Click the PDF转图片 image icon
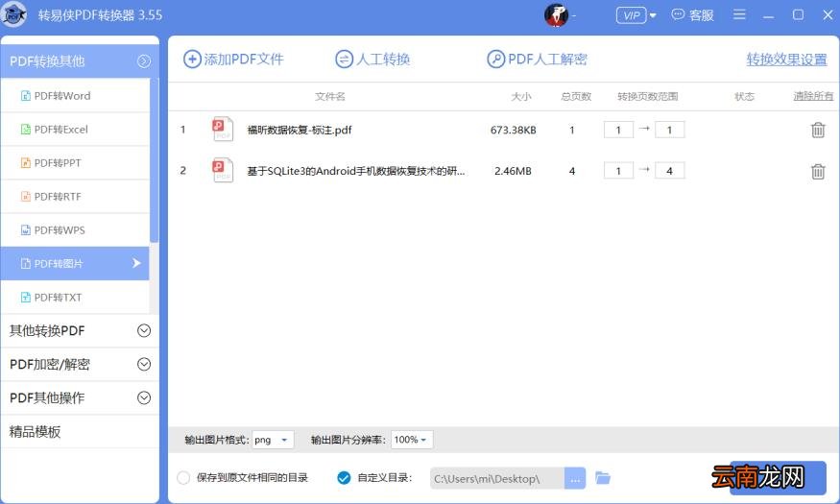The image size is (840, 504). coord(25,263)
